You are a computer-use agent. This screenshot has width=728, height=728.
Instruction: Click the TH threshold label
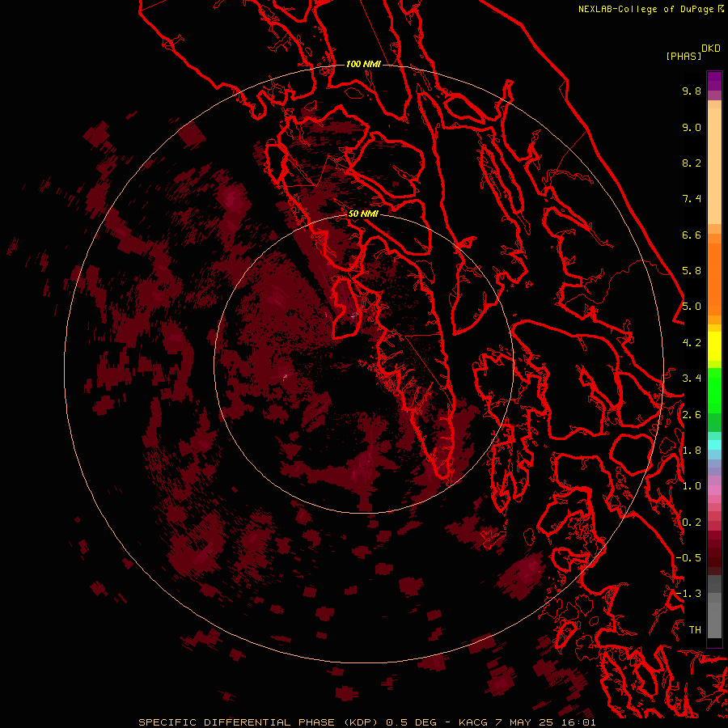click(695, 630)
